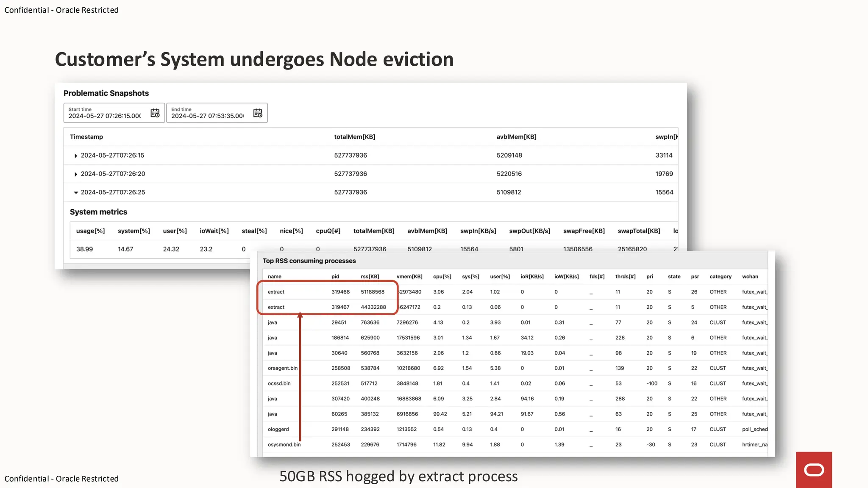Select the ocssd.bin process row
The height and width of the screenshot is (488, 868).
(x=515, y=383)
